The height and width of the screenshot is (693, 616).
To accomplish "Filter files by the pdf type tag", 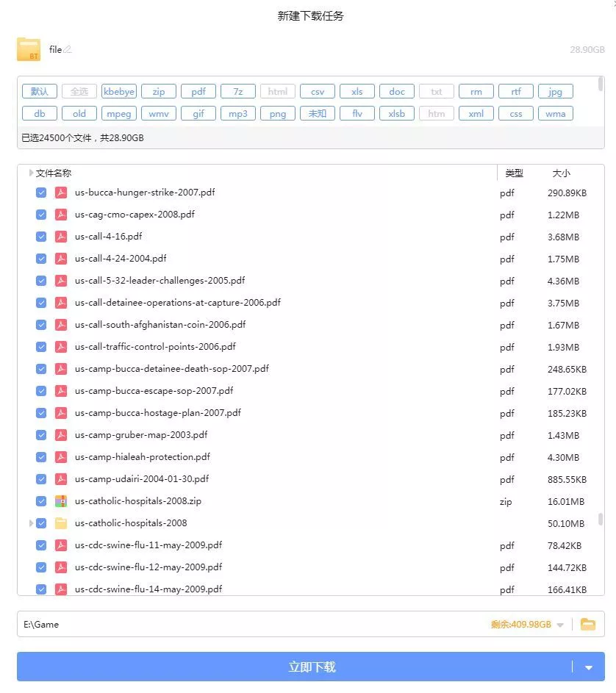I will coord(198,92).
